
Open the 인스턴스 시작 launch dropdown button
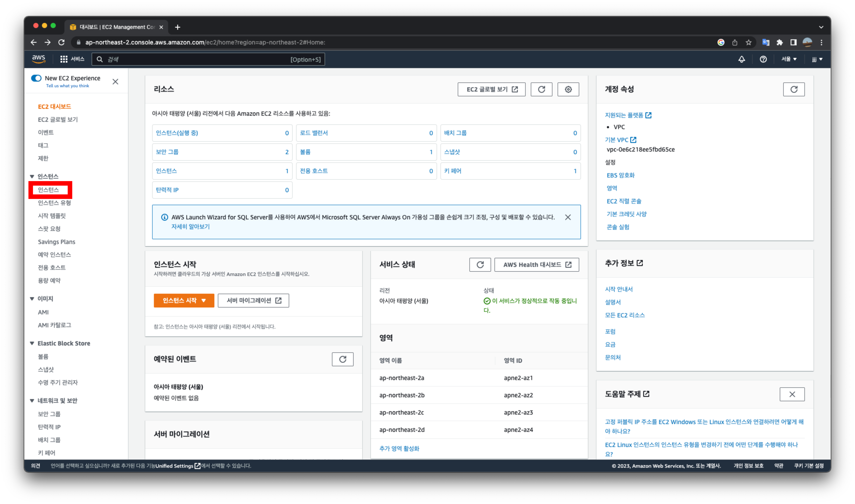point(184,301)
